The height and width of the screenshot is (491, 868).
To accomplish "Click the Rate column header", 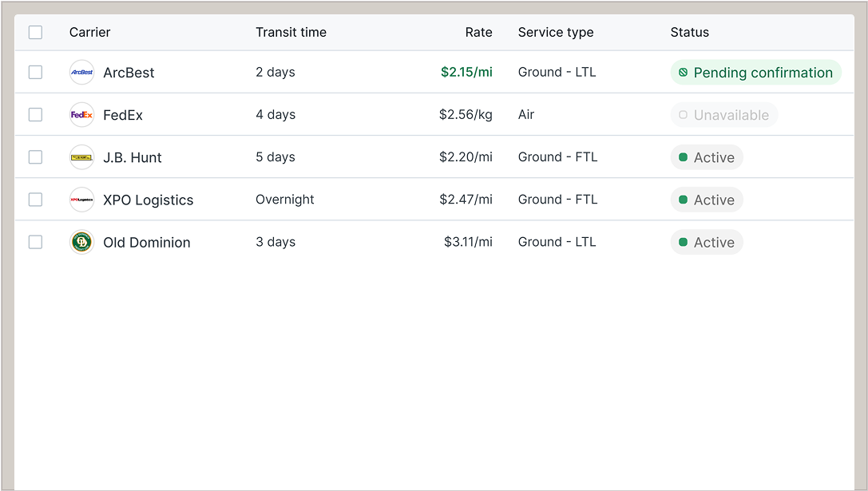I will coord(478,33).
